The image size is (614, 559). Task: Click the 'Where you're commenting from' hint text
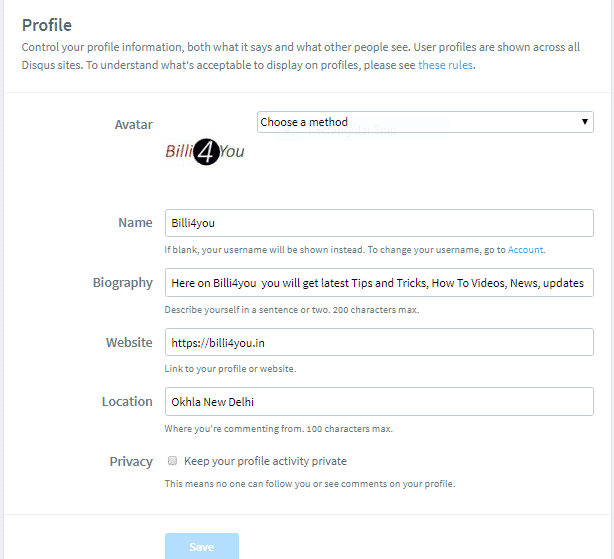233,429
